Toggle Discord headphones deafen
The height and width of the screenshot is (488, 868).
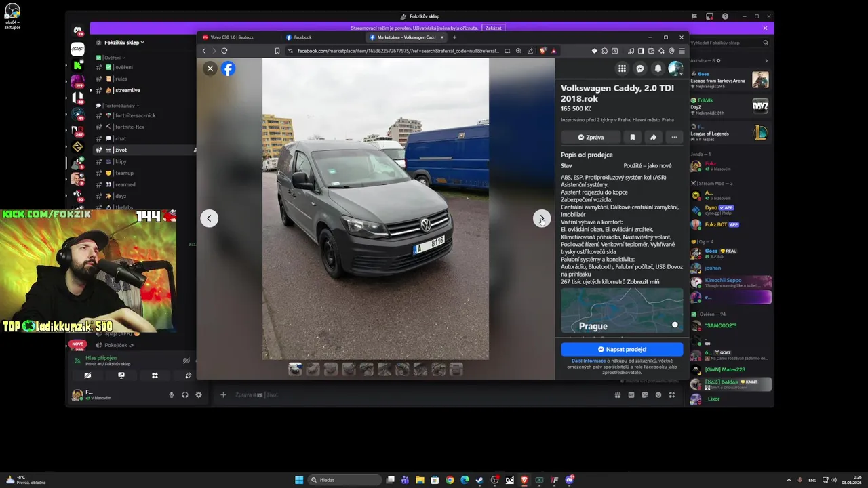tap(185, 394)
